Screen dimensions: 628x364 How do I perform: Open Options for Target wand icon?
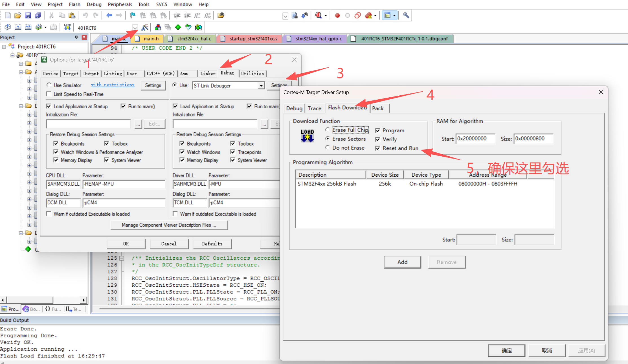[145, 27]
